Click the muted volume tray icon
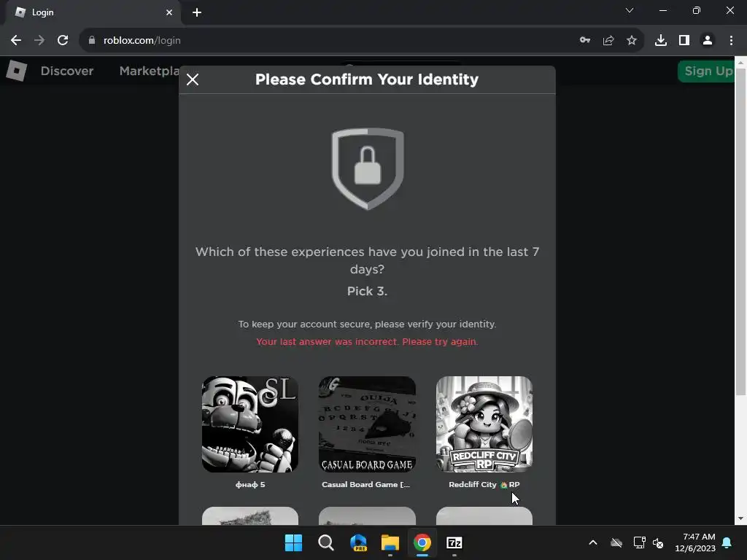Screen dimensions: 747x560 [659, 542]
